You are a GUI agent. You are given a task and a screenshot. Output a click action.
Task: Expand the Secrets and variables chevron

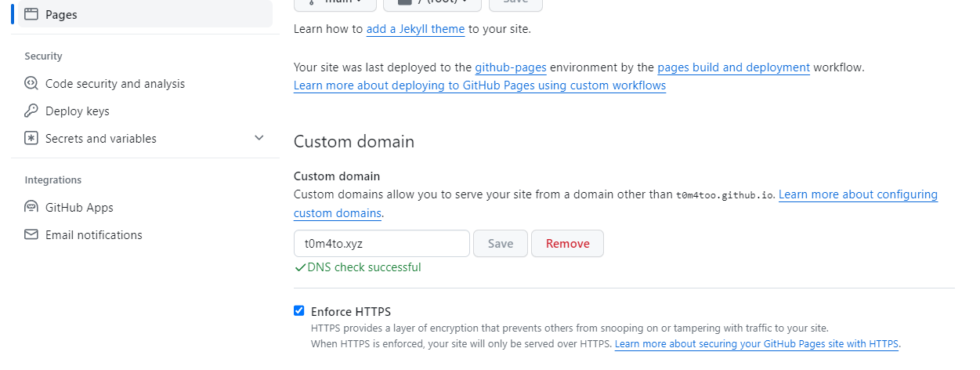[x=259, y=138]
